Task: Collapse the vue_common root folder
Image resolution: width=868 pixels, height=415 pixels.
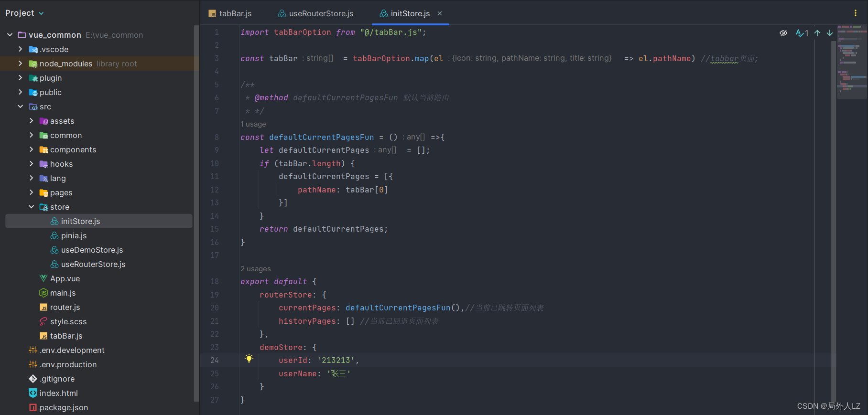Action: (10, 35)
